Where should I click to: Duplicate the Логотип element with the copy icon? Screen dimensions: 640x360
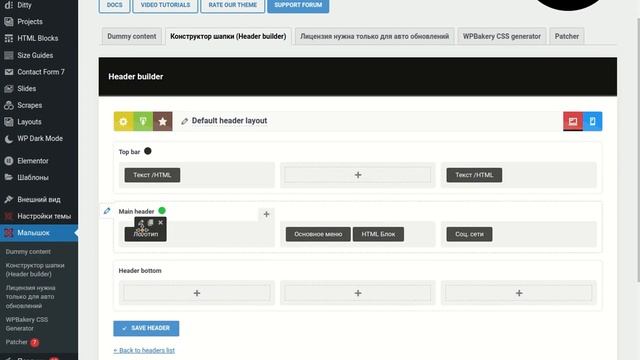[x=151, y=222]
